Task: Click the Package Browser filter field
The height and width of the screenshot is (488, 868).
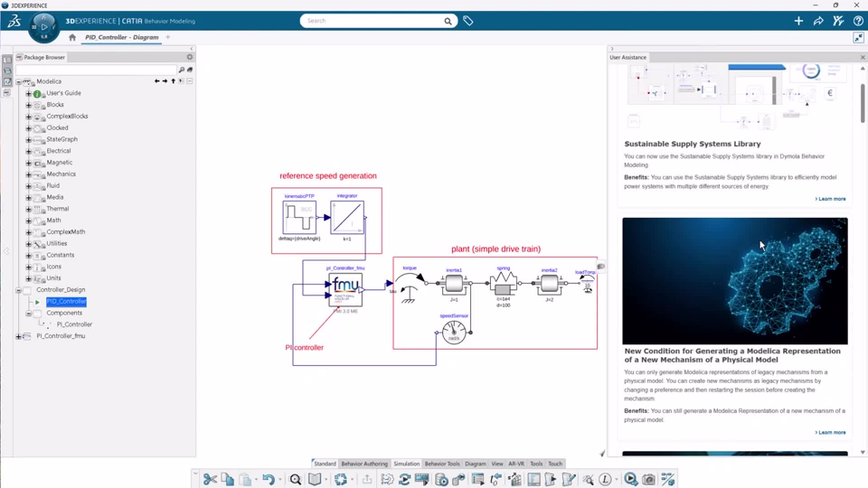Action: click(x=96, y=70)
